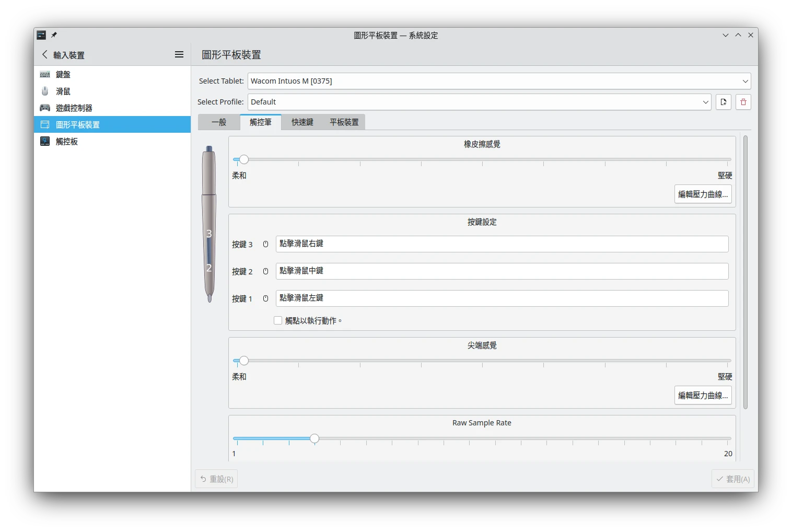
Task: Switch to the 平板裝置 tab
Action: 344,122
